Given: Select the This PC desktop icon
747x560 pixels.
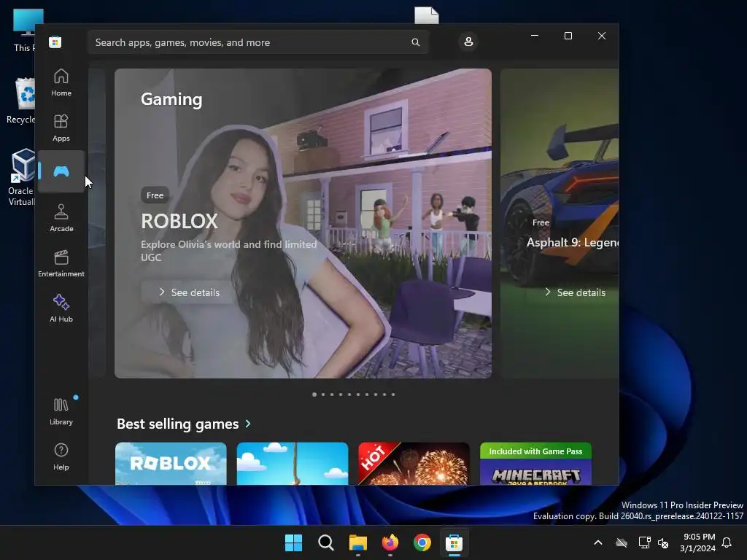Looking at the screenshot, I should [x=24, y=31].
